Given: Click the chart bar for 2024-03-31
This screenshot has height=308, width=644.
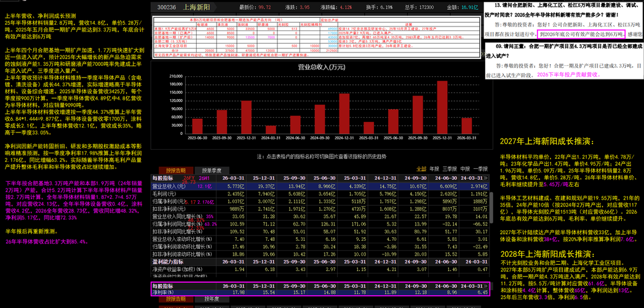Looking at the screenshot, I should coord(271,129).
